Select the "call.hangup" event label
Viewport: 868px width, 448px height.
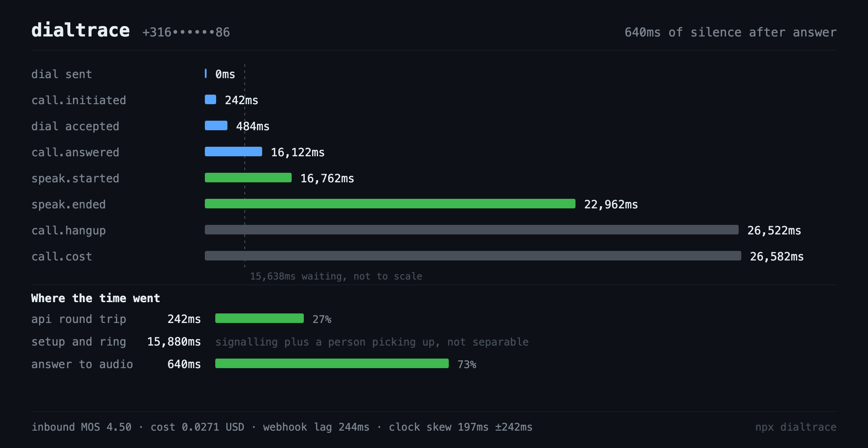pyautogui.click(x=69, y=231)
